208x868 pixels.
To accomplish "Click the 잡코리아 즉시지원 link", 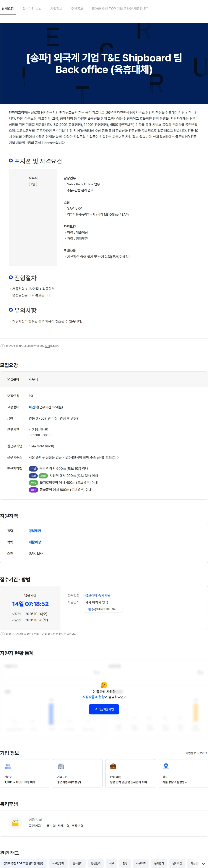I will point(97,595).
